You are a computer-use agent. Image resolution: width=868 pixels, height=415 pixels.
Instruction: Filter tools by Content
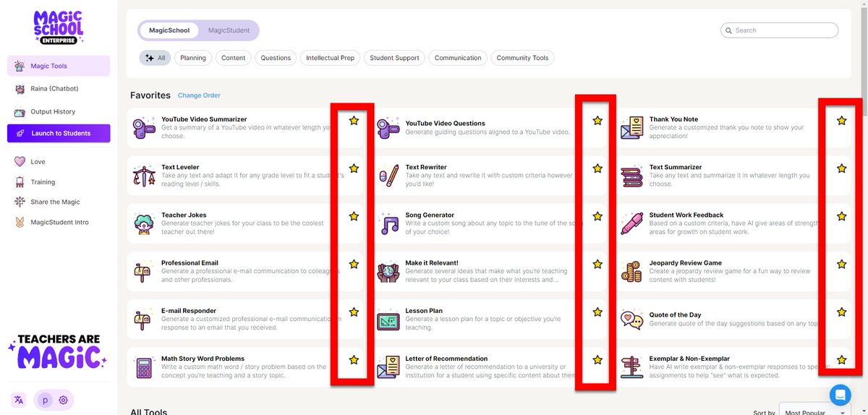[x=234, y=58]
